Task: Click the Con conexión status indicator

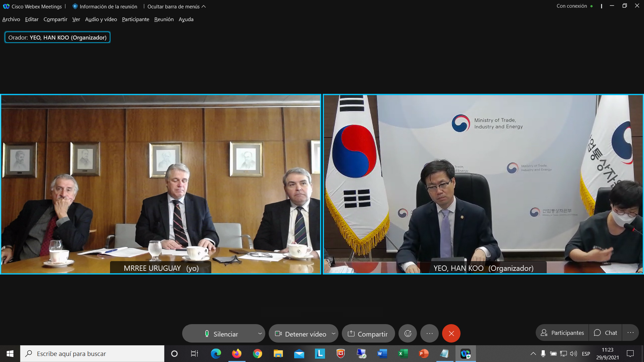Action: tap(575, 6)
